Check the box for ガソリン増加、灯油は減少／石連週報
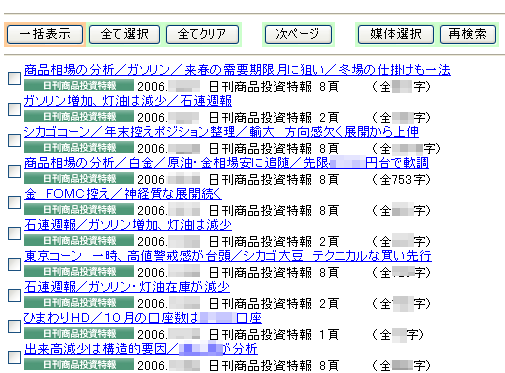505x373 pixels. pos(14,109)
